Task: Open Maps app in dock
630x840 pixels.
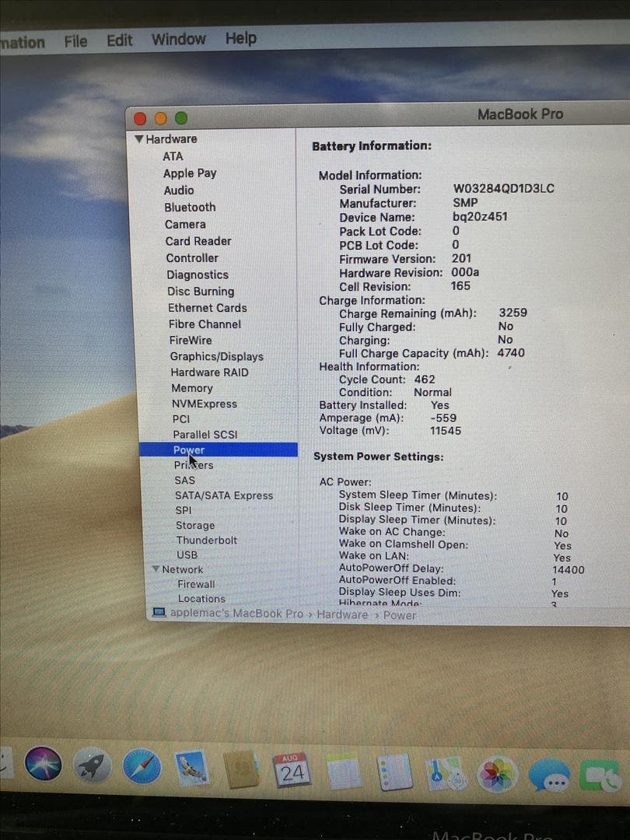Action: coord(446,773)
